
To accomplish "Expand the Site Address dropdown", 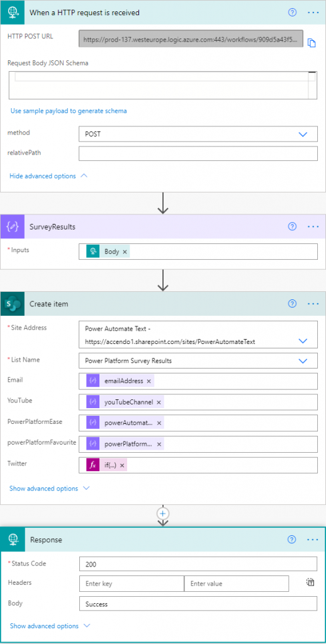I will [303, 341].
